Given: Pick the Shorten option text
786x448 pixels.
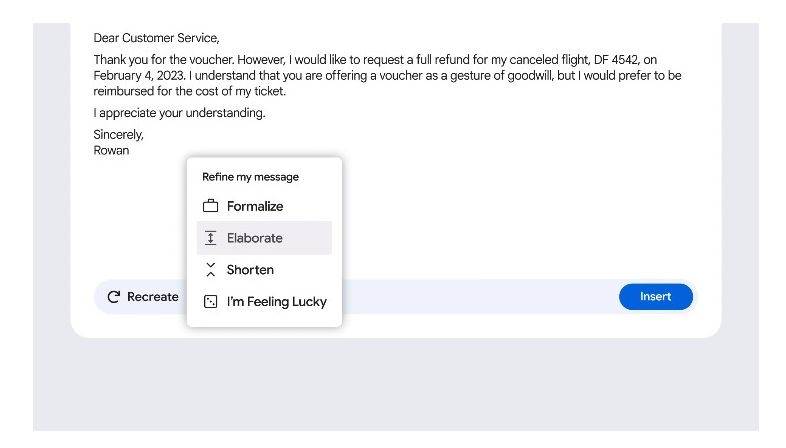Looking at the screenshot, I should pos(250,270).
